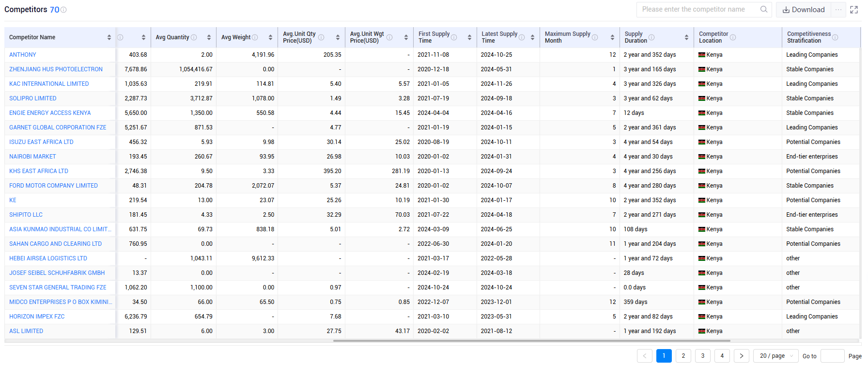Click info icon of Avg.Unit Qty Price header
Viewport: 868px width, 367px height.
[321, 37]
